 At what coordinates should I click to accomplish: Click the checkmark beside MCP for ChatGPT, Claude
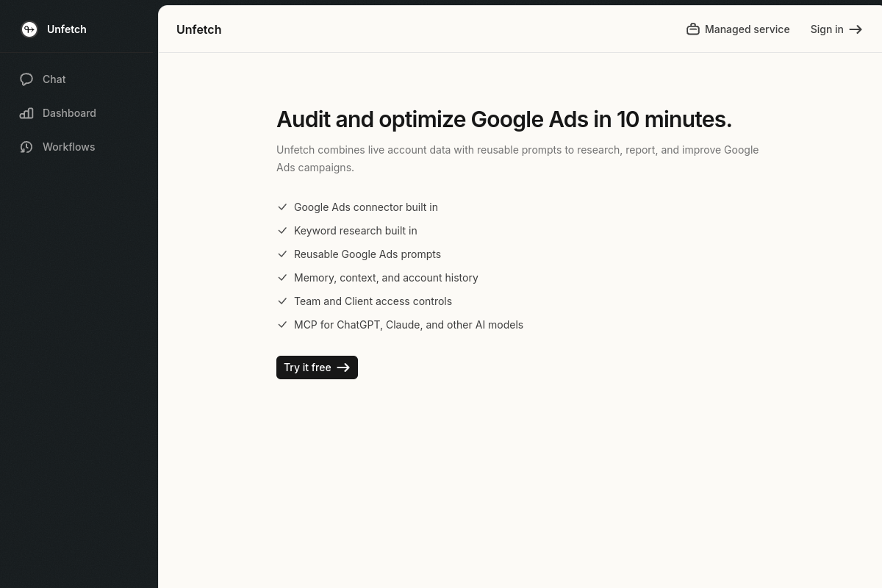(x=282, y=325)
